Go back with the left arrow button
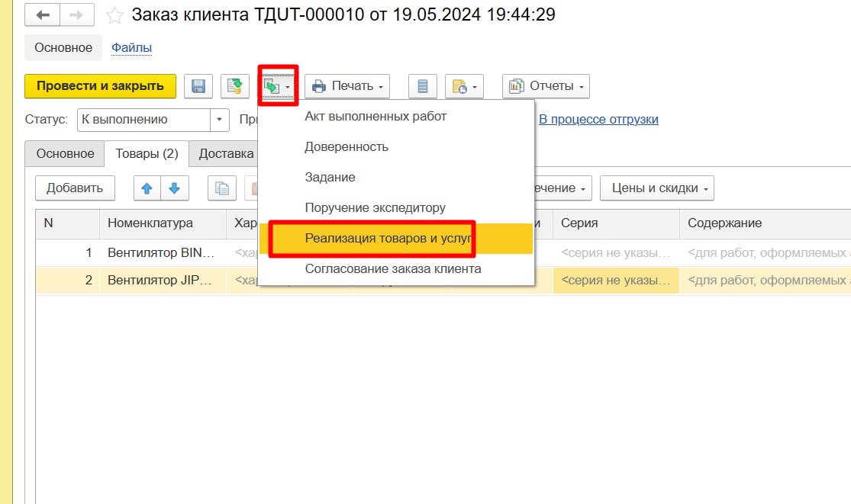 [42, 14]
